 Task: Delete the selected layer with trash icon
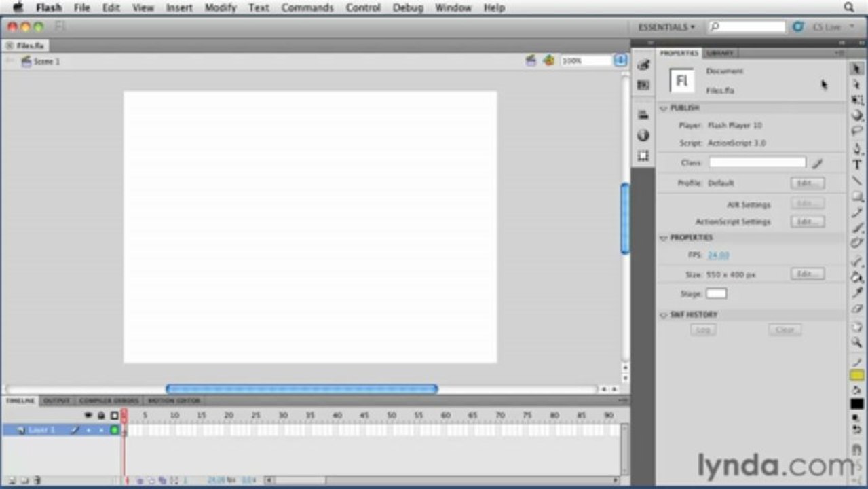[x=37, y=480]
